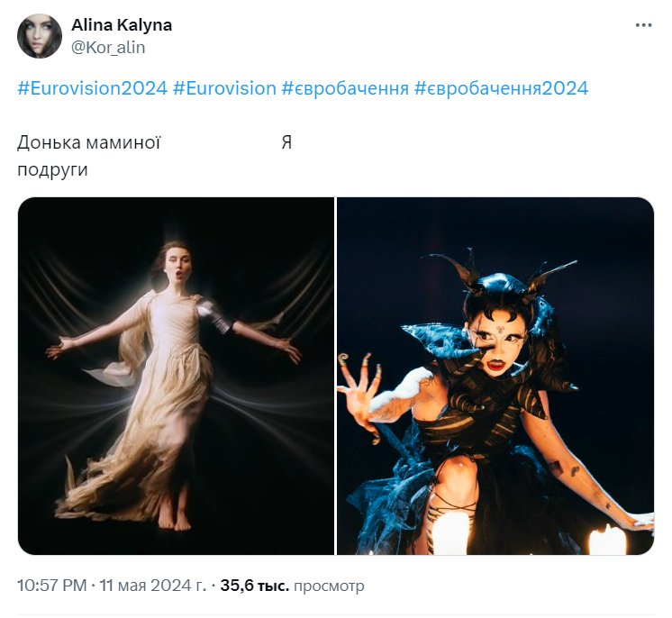
Task: Select the #євробачення2024 hashtag
Action: [x=501, y=88]
